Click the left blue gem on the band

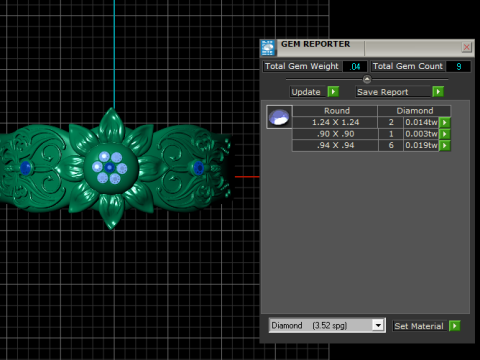pyautogui.click(x=26, y=168)
